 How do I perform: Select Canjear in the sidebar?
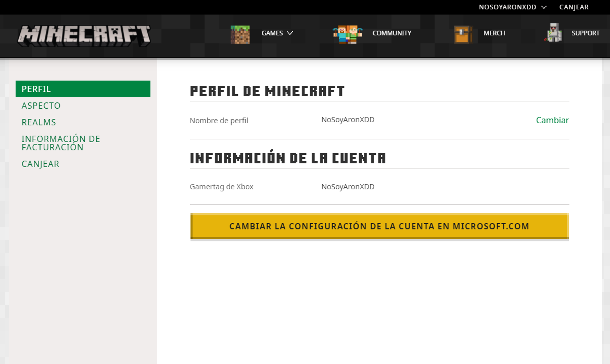(40, 164)
